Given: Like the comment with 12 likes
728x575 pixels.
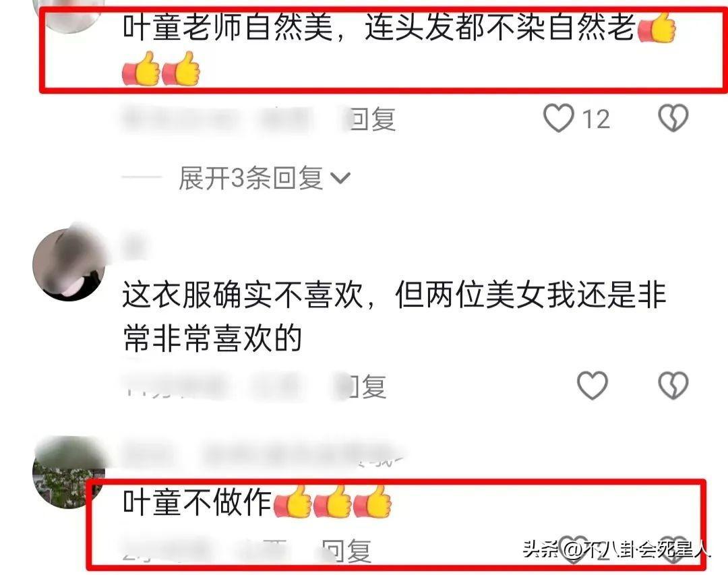Looking at the screenshot, I should (559, 118).
